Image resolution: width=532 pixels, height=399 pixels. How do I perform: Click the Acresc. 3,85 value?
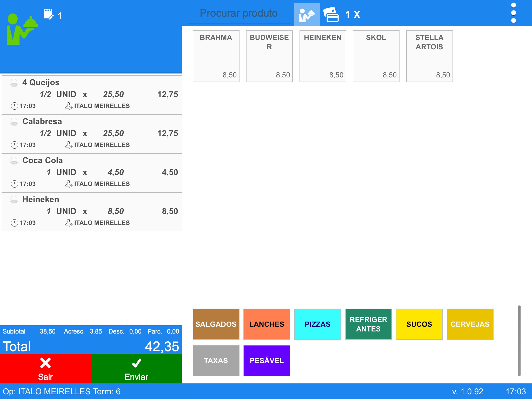[x=96, y=331]
